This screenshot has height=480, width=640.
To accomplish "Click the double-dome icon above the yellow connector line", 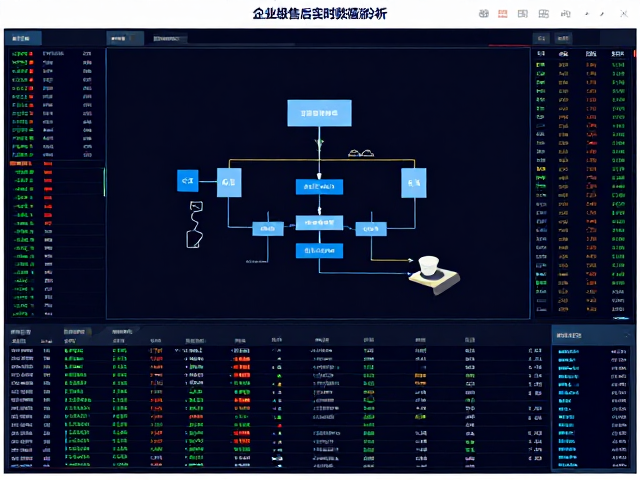I will coord(361,153).
